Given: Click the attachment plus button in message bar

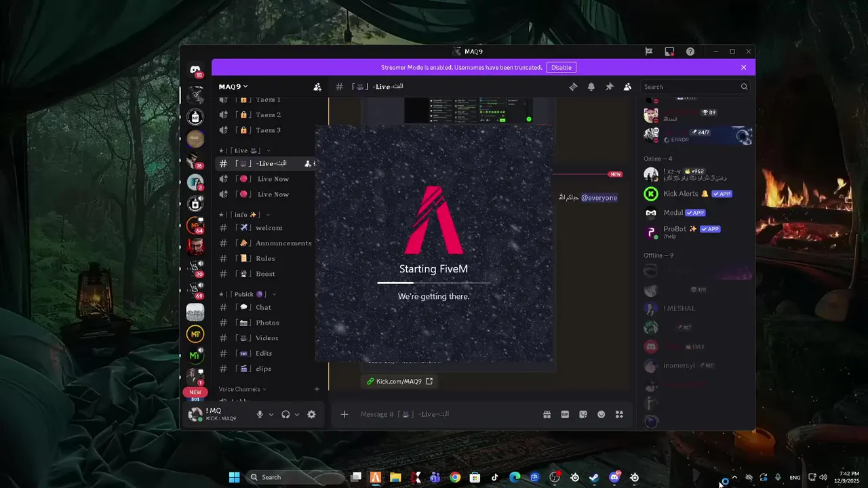Looking at the screenshot, I should [x=344, y=414].
